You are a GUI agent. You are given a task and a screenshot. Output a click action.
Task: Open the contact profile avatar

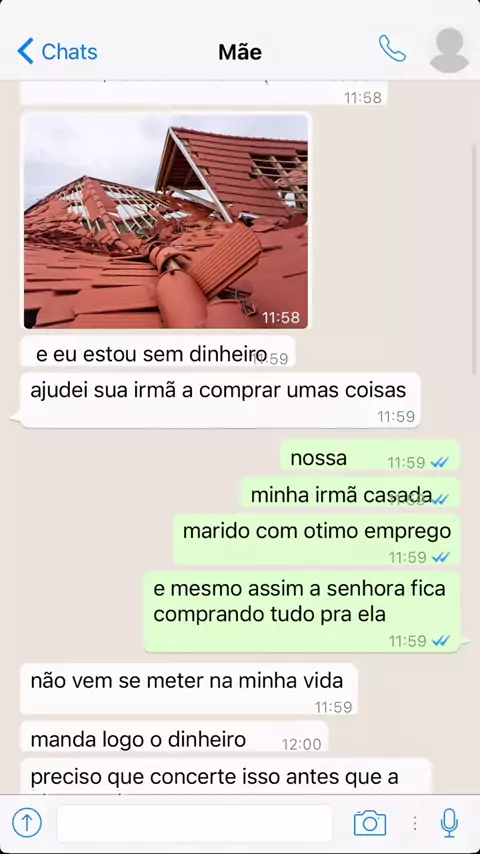click(x=449, y=50)
